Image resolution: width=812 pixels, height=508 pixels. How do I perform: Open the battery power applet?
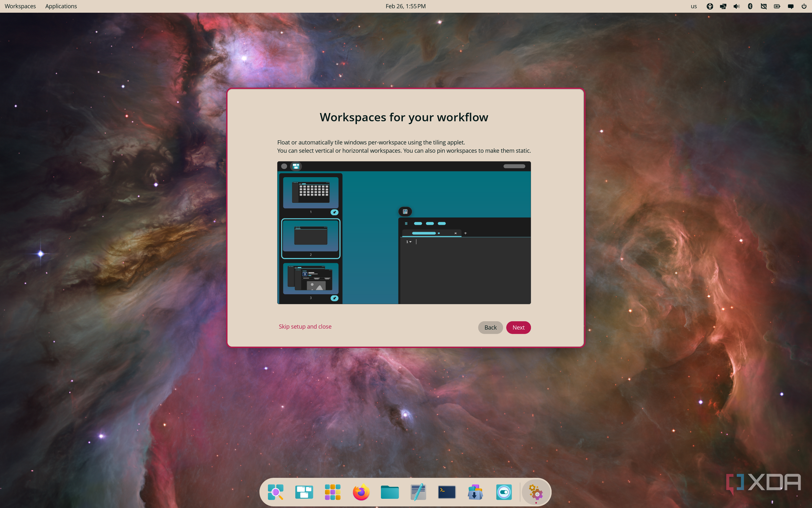(777, 6)
